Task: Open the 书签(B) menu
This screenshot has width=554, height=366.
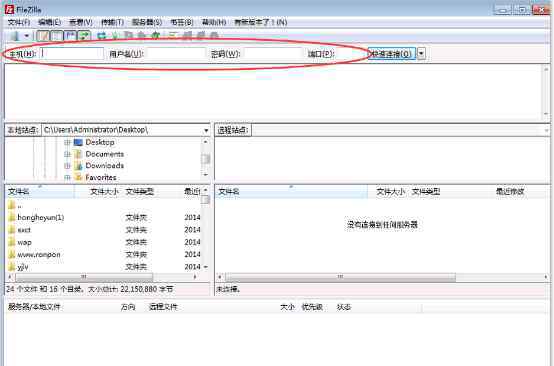Action: click(x=182, y=22)
